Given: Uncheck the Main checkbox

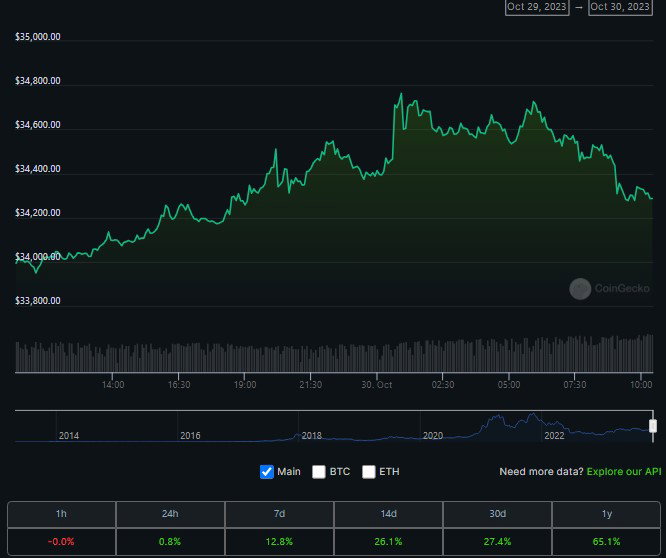Looking at the screenshot, I should tap(267, 472).
